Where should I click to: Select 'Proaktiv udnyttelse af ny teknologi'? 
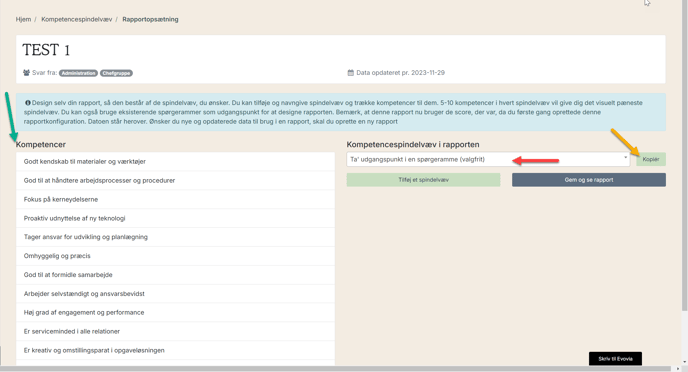176,218
